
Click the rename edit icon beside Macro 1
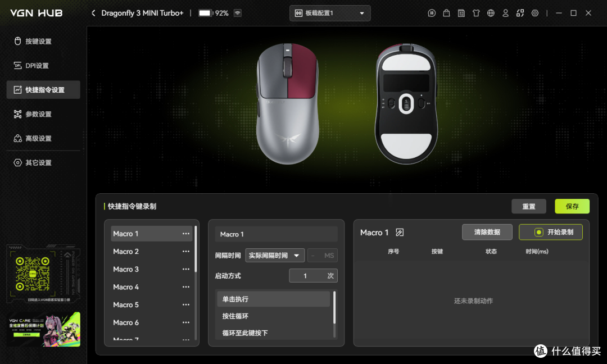click(x=400, y=233)
